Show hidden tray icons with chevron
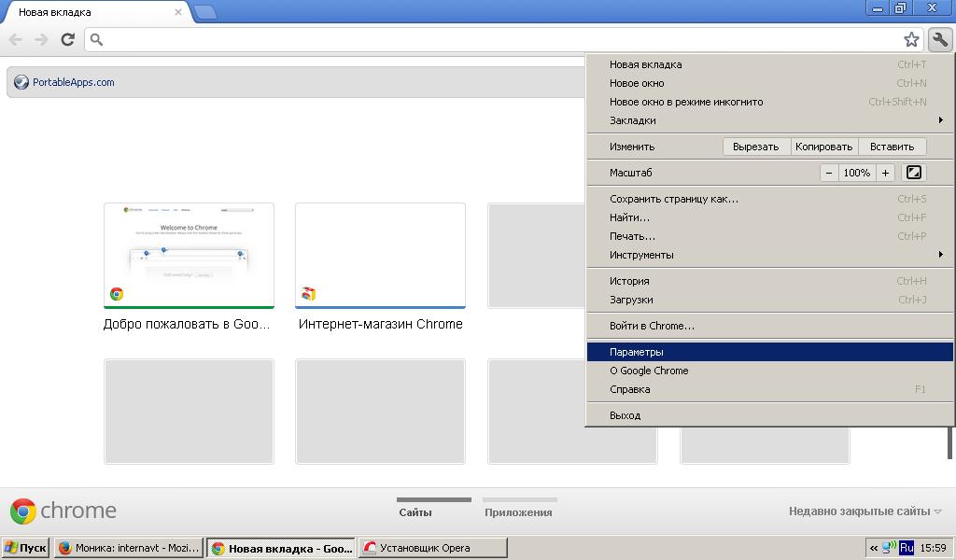This screenshot has width=956, height=560. tap(874, 548)
